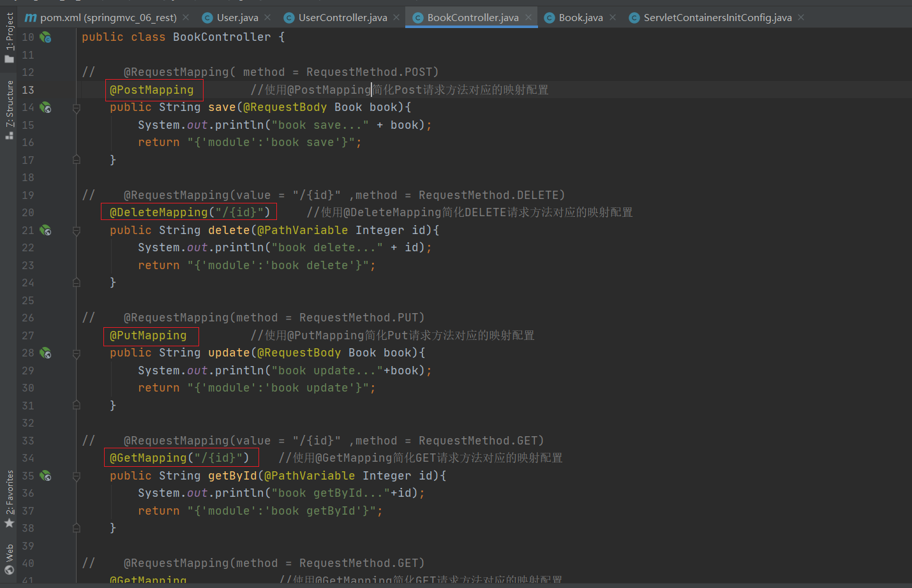Click the class icon on the User.java tab

207,18
